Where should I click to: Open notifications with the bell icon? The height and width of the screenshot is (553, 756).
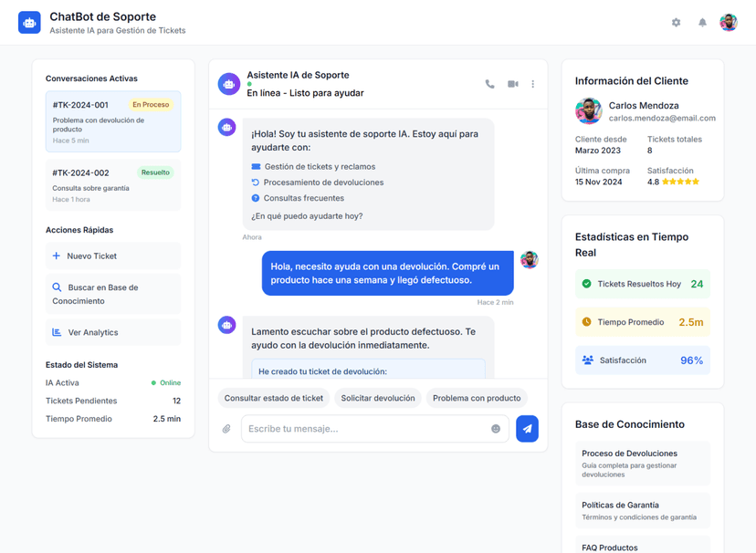[x=702, y=23]
